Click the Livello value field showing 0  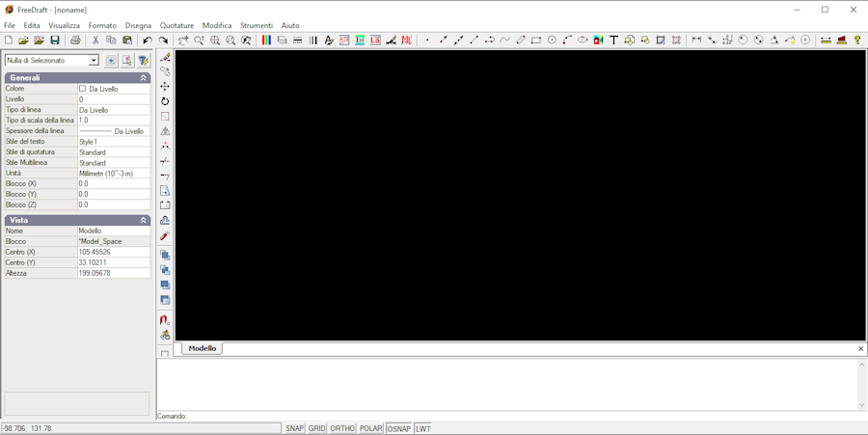pos(114,99)
